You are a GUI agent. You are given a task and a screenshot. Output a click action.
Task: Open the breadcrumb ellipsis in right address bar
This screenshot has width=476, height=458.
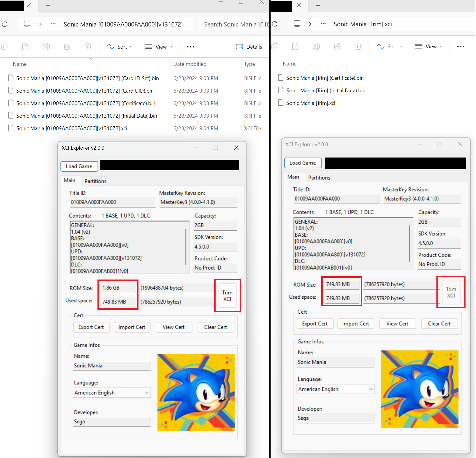[x=323, y=24]
